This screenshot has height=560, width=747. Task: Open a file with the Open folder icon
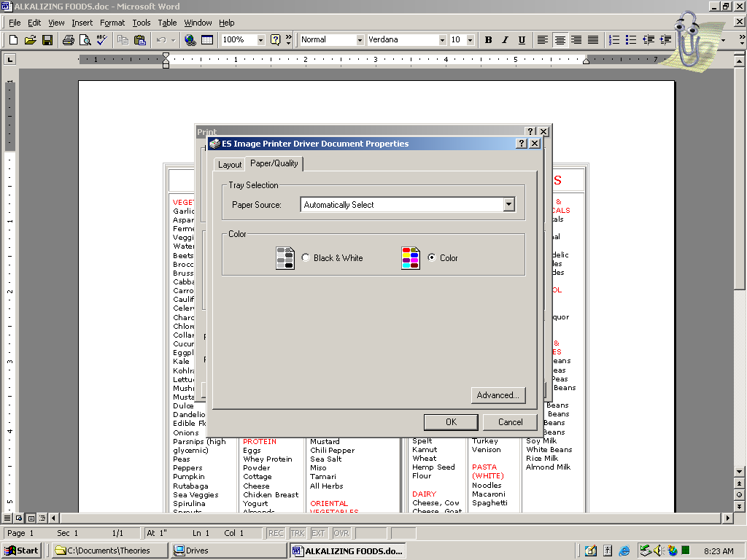[30, 40]
